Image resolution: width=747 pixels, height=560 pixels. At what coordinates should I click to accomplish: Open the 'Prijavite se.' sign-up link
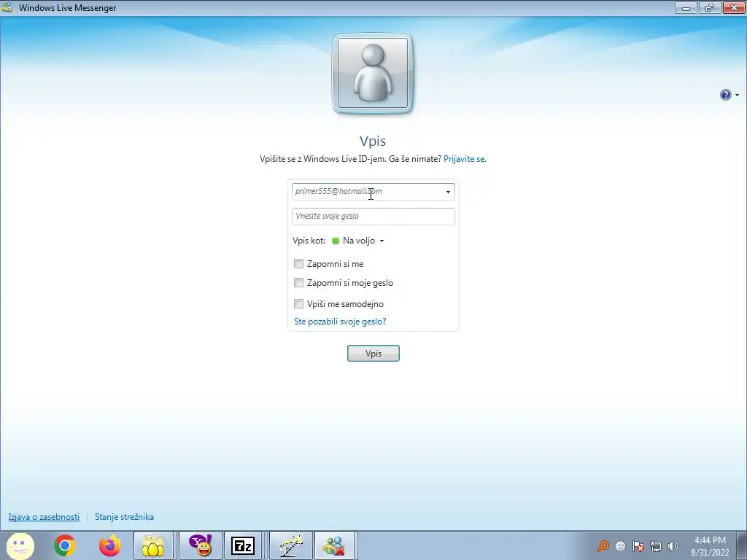coord(465,159)
